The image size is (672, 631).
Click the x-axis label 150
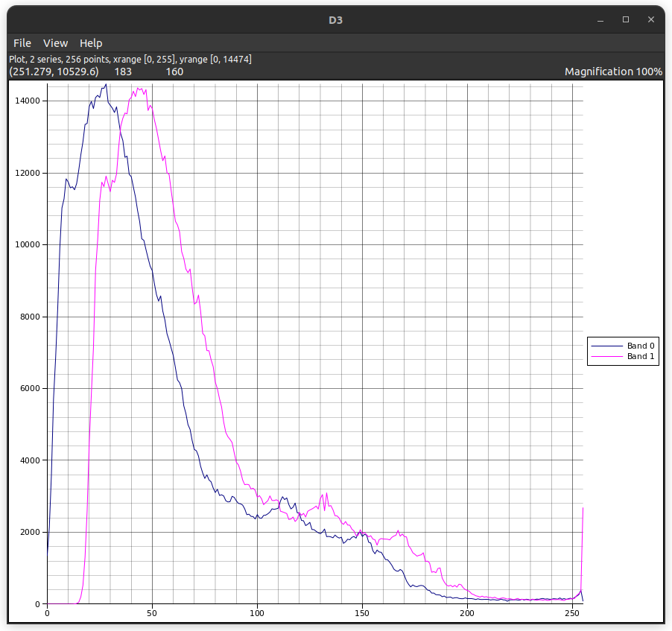click(362, 613)
